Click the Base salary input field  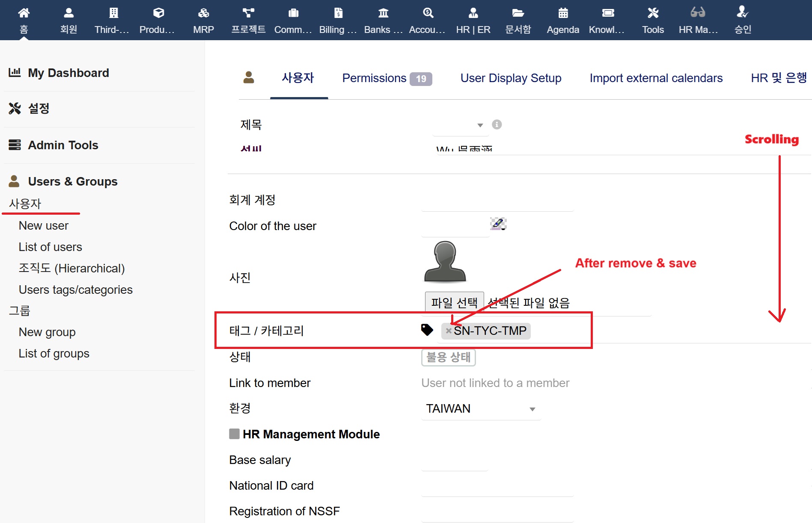tap(454, 461)
